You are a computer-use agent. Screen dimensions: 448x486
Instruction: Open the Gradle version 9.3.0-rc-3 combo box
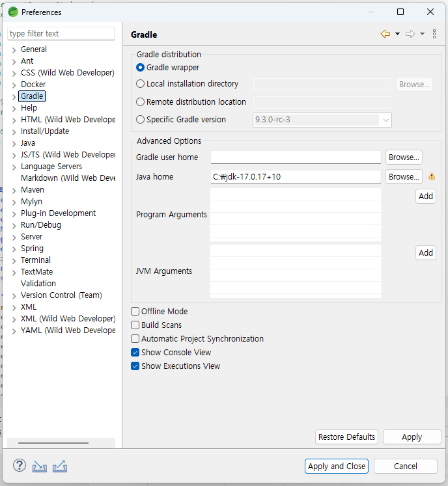(x=322, y=120)
